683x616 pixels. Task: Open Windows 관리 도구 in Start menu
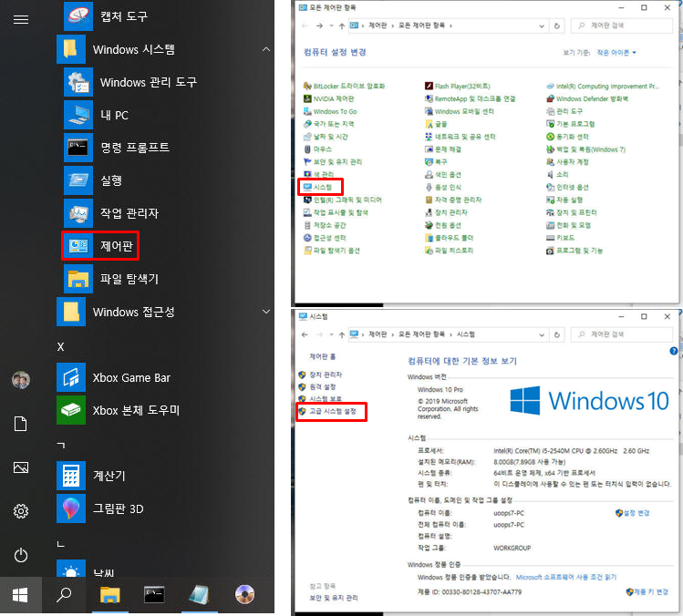pos(130,82)
